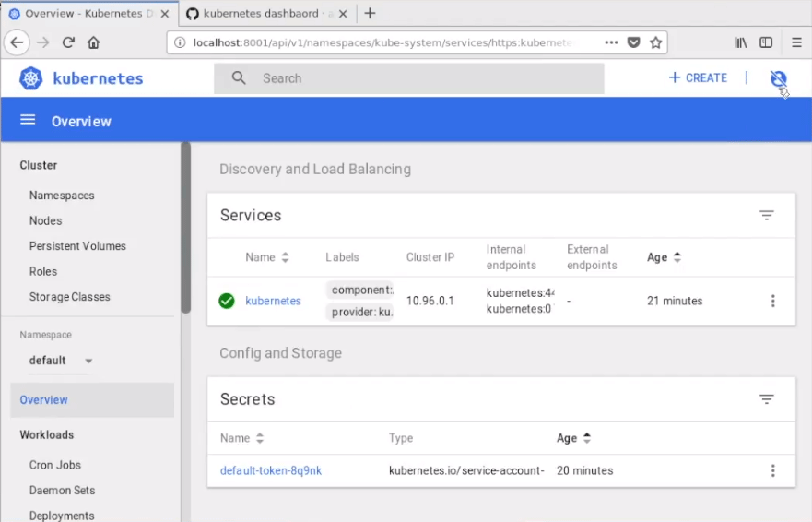Click the Cluster section heading
Screen dimensions: 812x522
[39, 165]
